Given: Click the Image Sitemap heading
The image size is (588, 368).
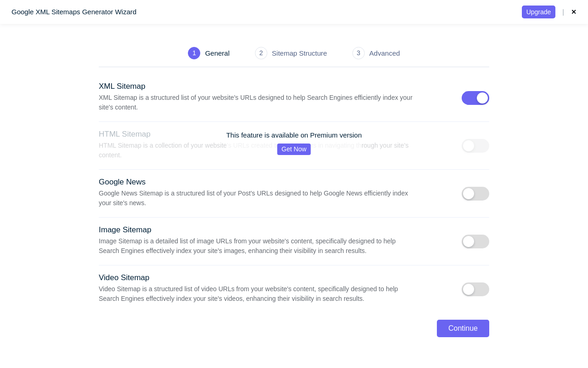Looking at the screenshot, I should [125, 230].
